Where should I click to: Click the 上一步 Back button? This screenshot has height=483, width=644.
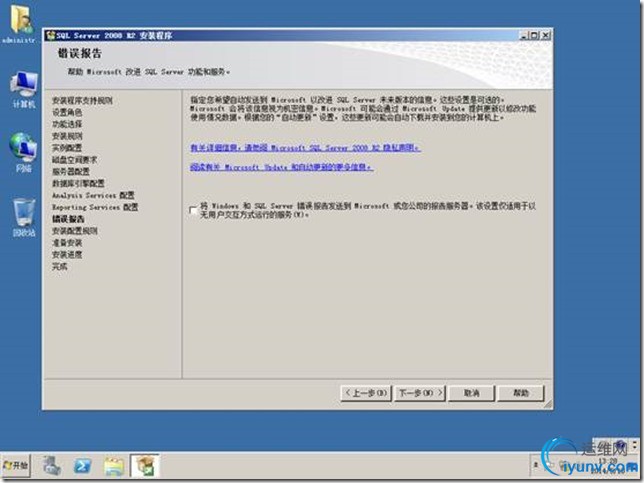pyautogui.click(x=366, y=393)
